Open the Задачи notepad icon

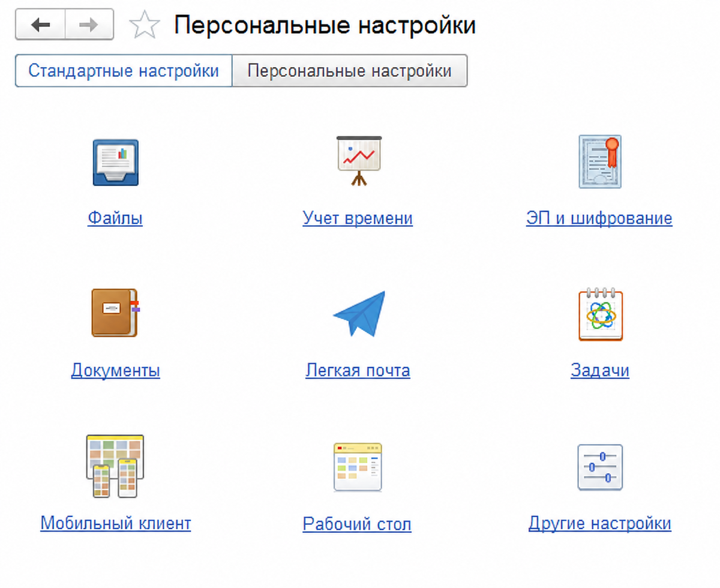pos(600,314)
